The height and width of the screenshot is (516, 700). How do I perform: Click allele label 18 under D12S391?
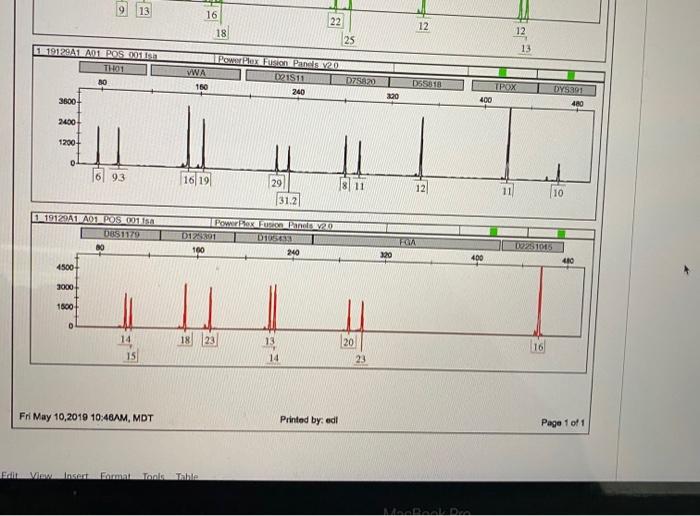click(185, 340)
